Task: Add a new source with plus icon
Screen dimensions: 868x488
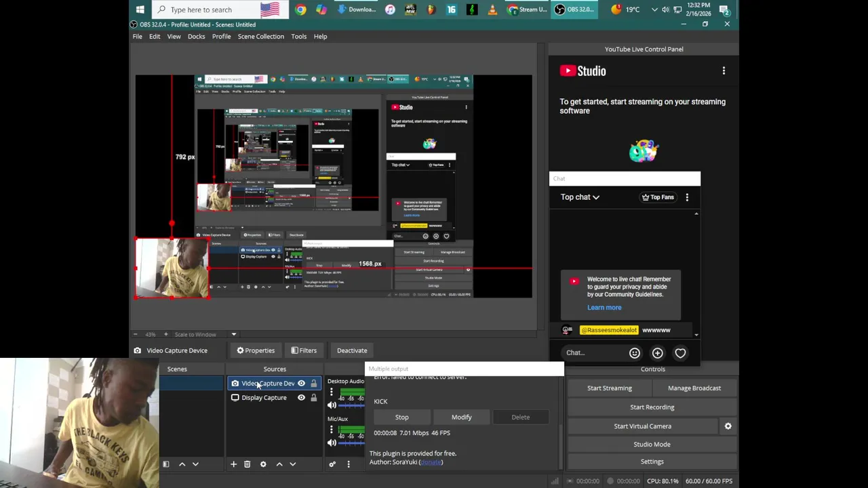Action: (x=233, y=464)
